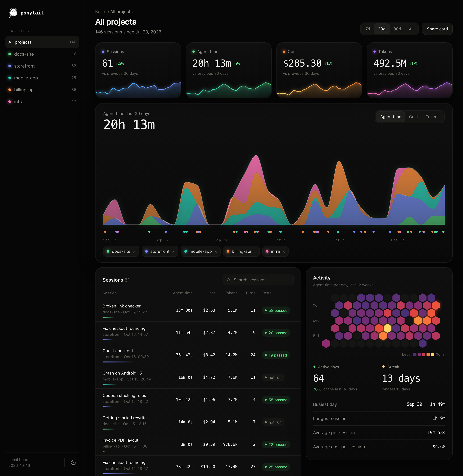Click the Streak diamond icon

[383, 366]
